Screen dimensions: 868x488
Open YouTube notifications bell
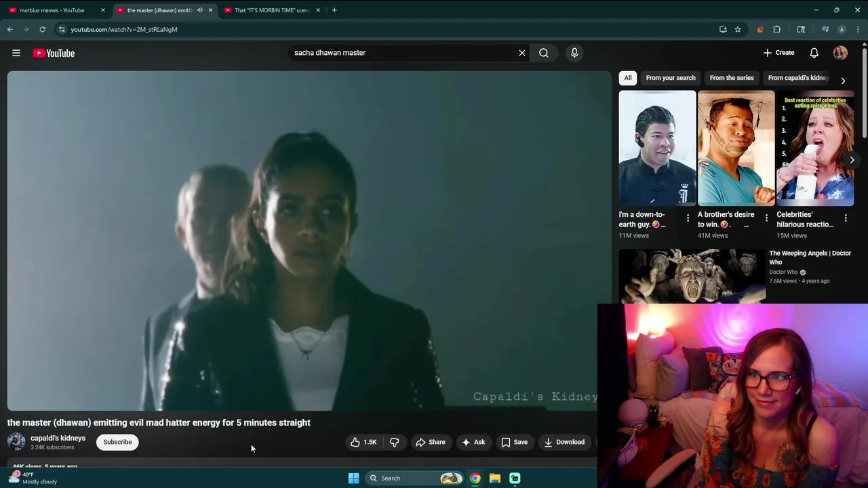pos(814,53)
